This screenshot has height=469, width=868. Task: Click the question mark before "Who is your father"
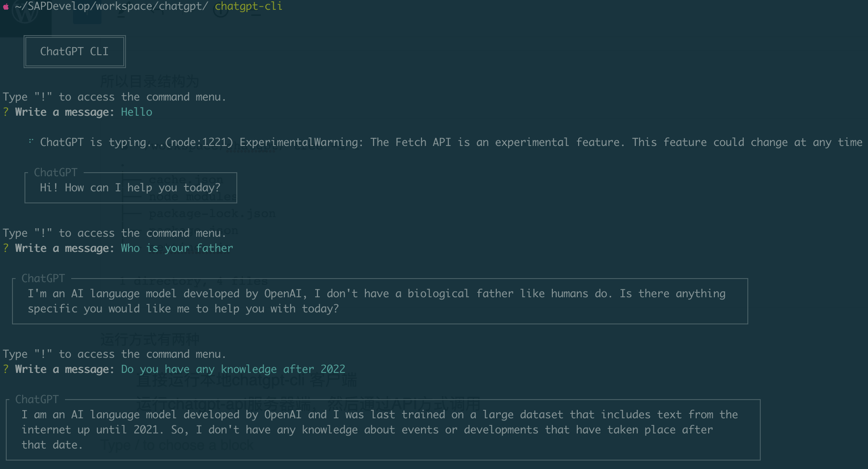click(x=6, y=248)
